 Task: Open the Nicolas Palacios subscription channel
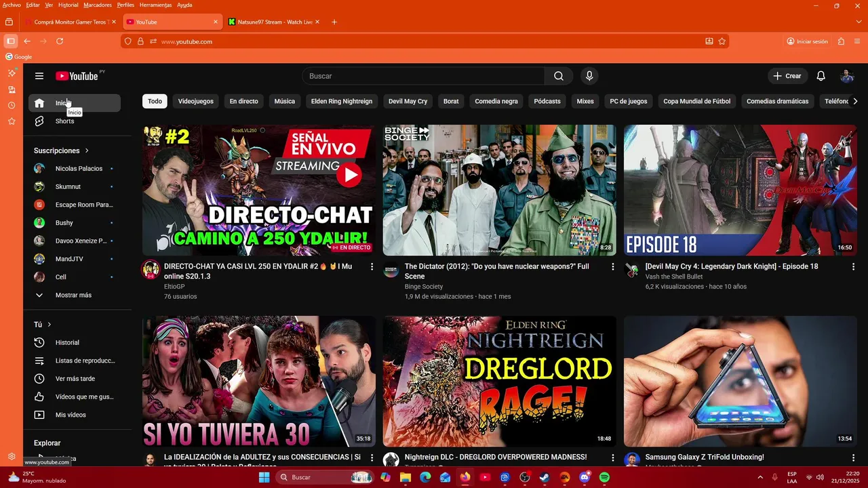coord(75,168)
